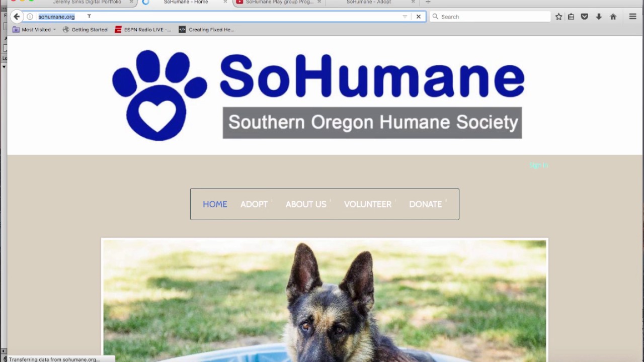The height and width of the screenshot is (362, 644).
Task: Open the ADOPT navigation menu
Action: tap(254, 204)
